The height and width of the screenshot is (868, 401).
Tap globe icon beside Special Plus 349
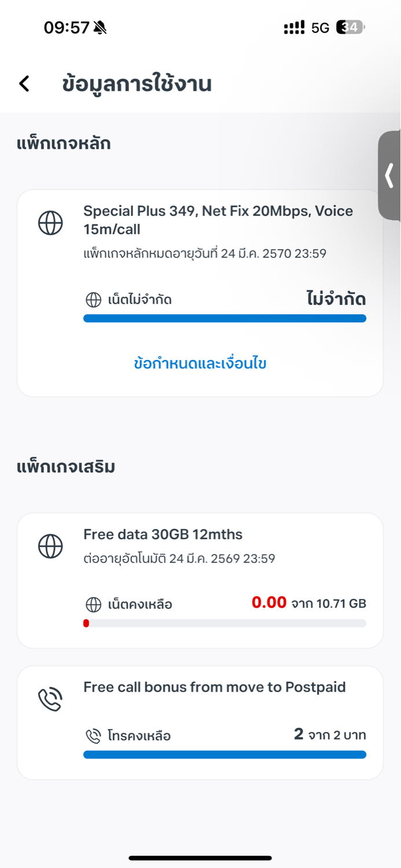click(x=50, y=223)
